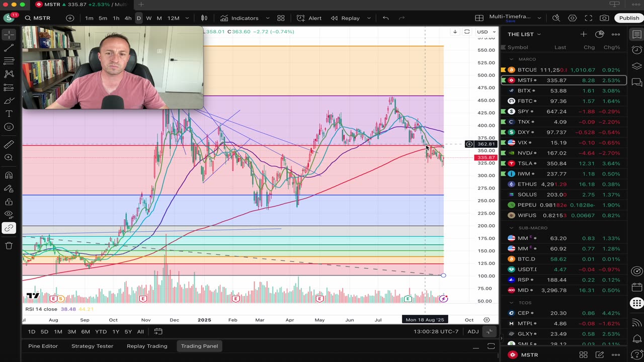Expand the Replay options dropdown
This screenshot has width=644, height=362.
369,18
